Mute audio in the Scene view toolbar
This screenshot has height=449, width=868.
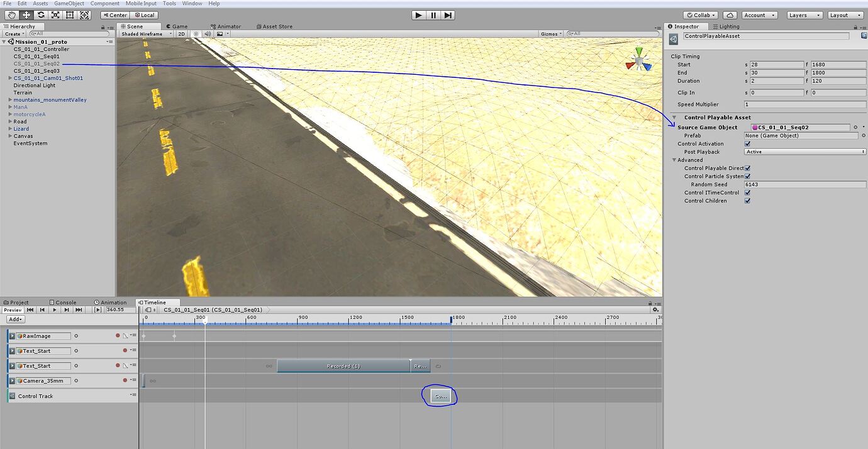(208, 34)
